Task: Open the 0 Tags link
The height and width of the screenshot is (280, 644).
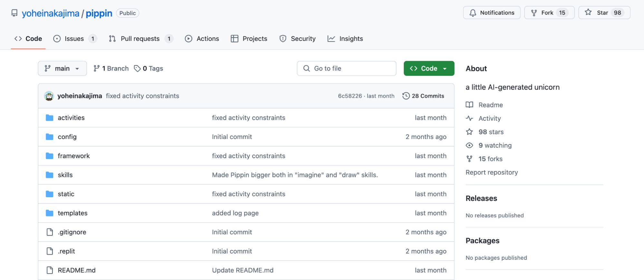Action: [149, 68]
